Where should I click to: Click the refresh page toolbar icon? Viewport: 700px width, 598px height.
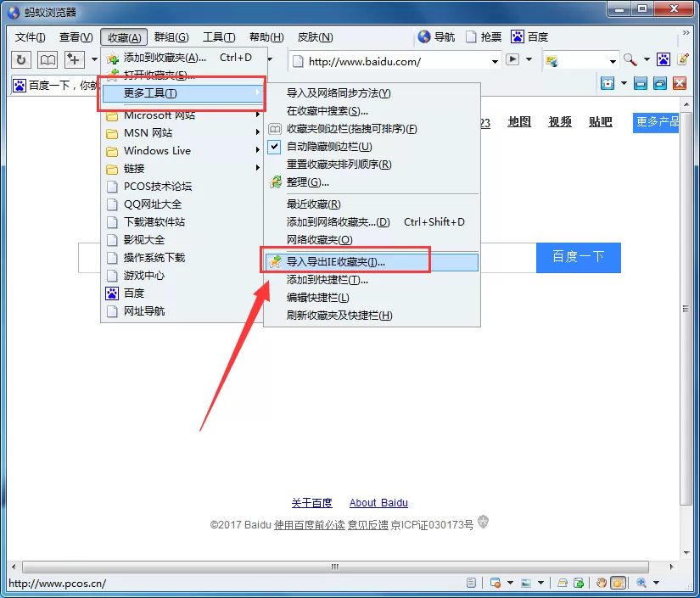click(21, 59)
